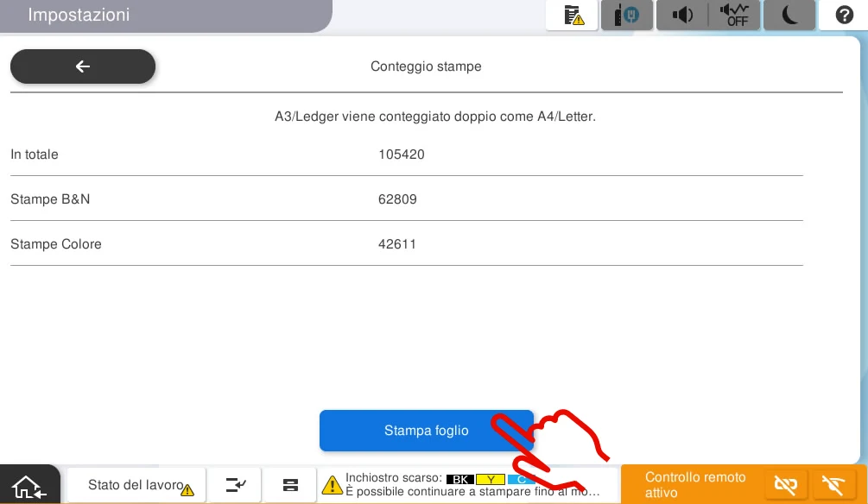Click the A3/Ledger counting note
Viewport: 868px width, 504px height.
pyautogui.click(x=435, y=117)
